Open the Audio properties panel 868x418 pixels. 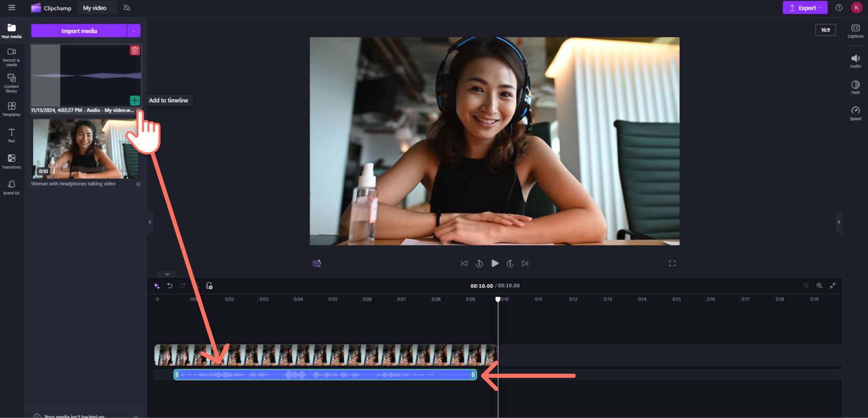click(x=856, y=61)
